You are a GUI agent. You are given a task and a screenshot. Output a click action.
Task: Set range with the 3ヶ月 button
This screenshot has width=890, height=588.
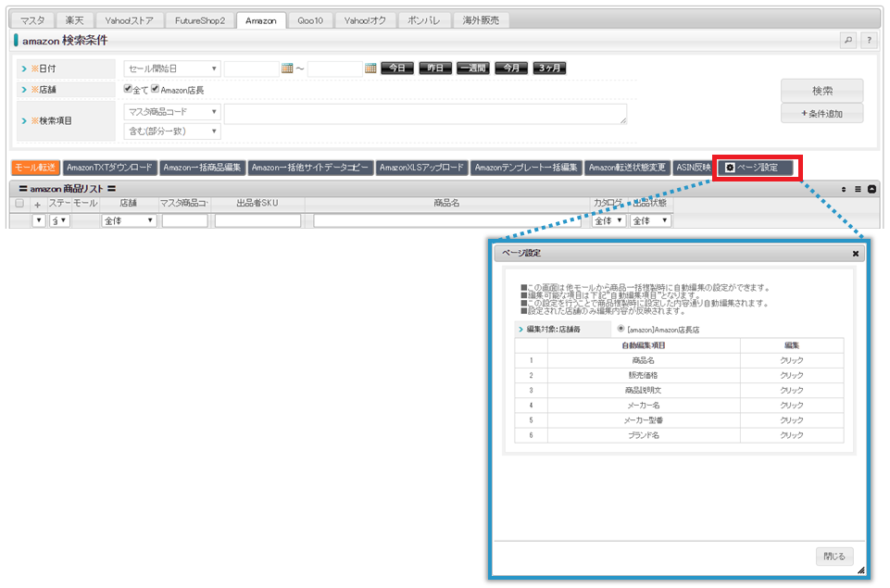coord(549,69)
